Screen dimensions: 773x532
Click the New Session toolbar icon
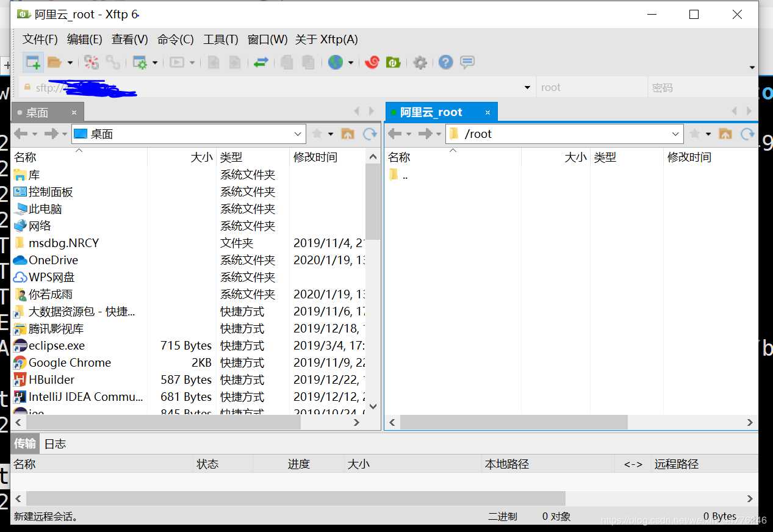pos(33,62)
